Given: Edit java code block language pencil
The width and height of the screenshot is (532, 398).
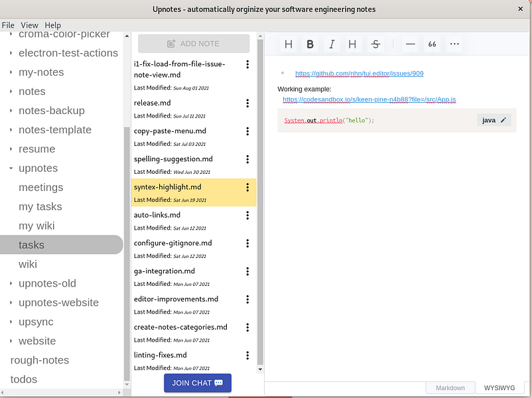Looking at the screenshot, I should 503,120.
